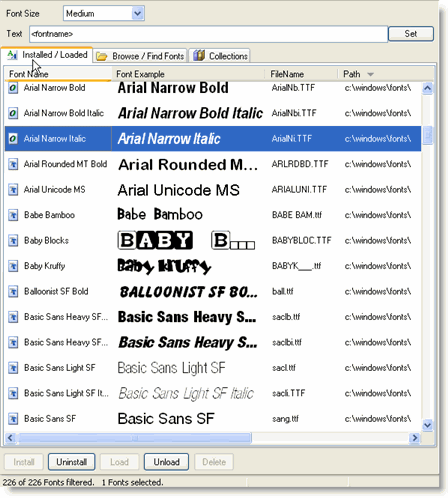Select the 'Arial Narrow Bold' font name
Screen dimensions: 448x498
pyautogui.click(x=54, y=88)
